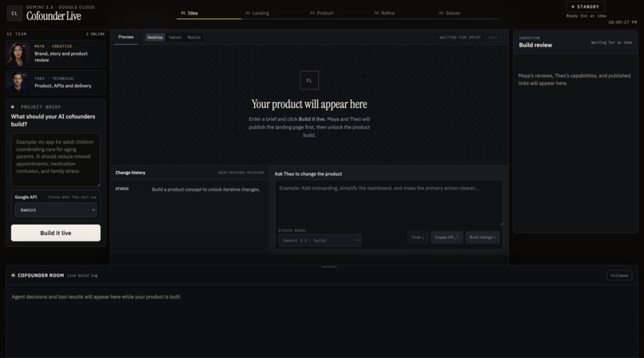
Task: Switch preview to Desktop view
Action: click(x=155, y=38)
